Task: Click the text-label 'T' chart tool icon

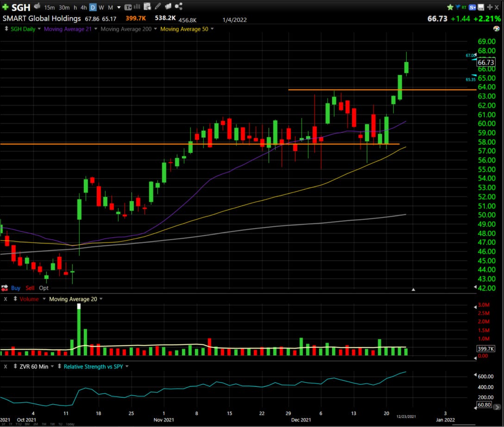Action: (127, 7)
